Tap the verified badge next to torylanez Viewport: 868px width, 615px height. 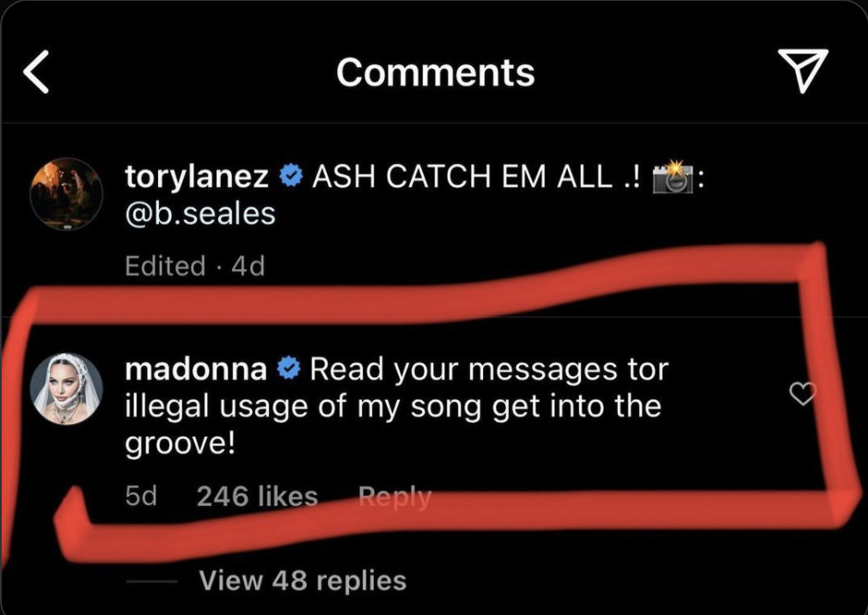[x=290, y=176]
